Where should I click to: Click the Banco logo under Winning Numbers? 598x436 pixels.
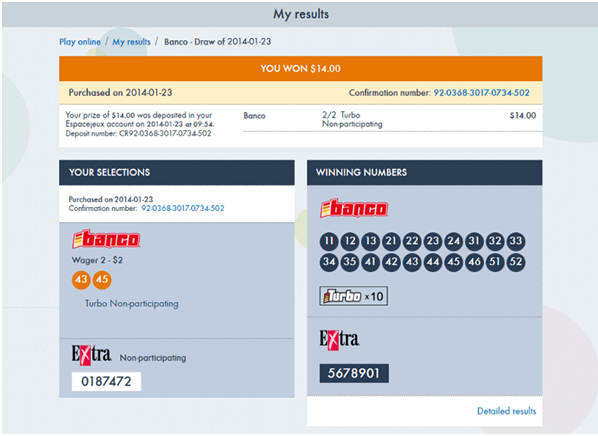pos(354,208)
